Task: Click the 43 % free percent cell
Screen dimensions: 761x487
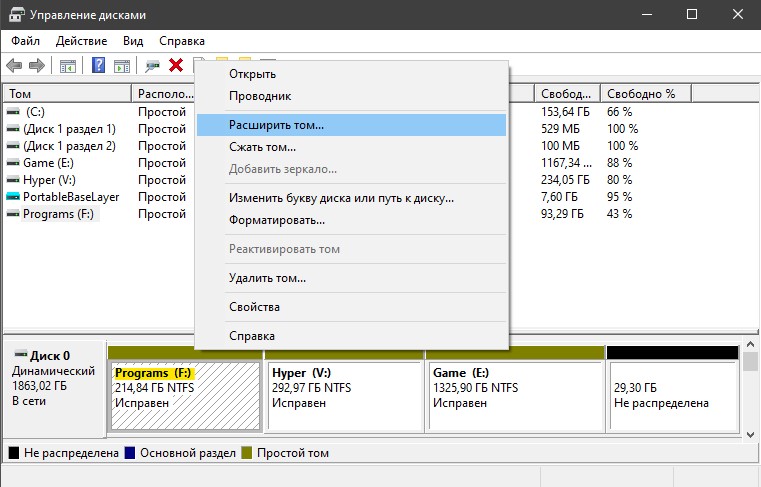Action: (x=619, y=214)
